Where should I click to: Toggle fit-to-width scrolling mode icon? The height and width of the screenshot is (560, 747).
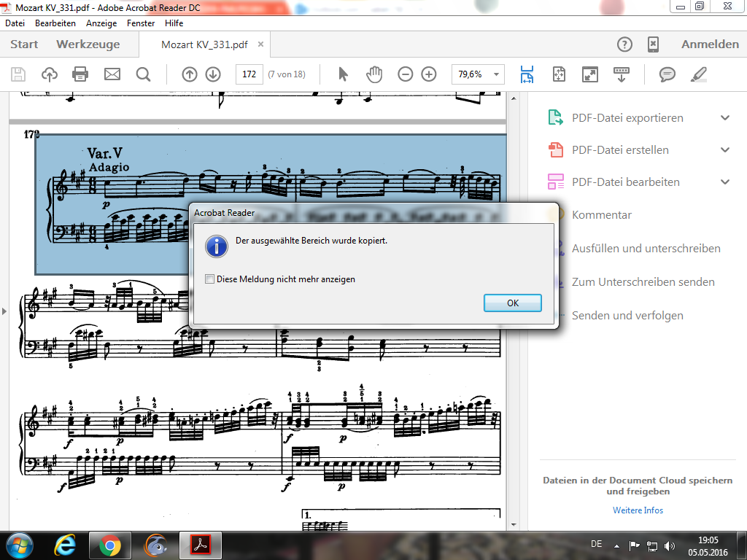(x=527, y=74)
